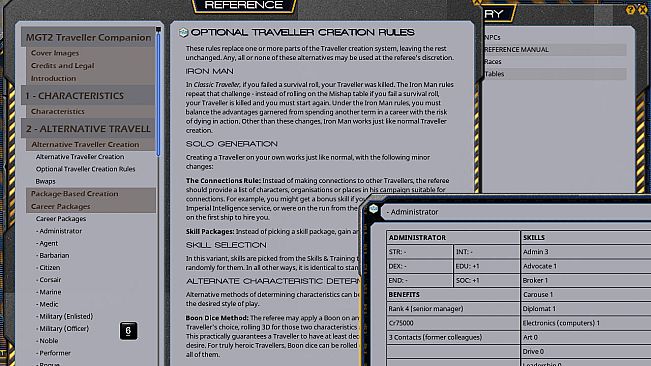The width and height of the screenshot is (651, 366).
Task: Open - Military (Enlisted) career page
Action: pos(64,316)
